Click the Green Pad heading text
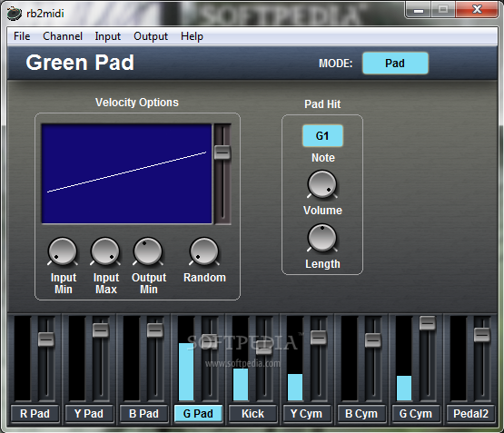 80,63
